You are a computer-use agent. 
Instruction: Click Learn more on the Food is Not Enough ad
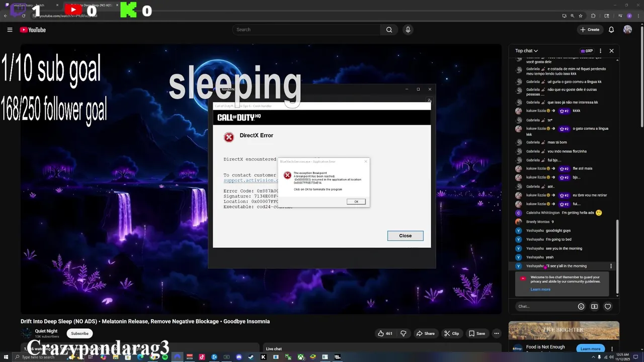coord(590,349)
